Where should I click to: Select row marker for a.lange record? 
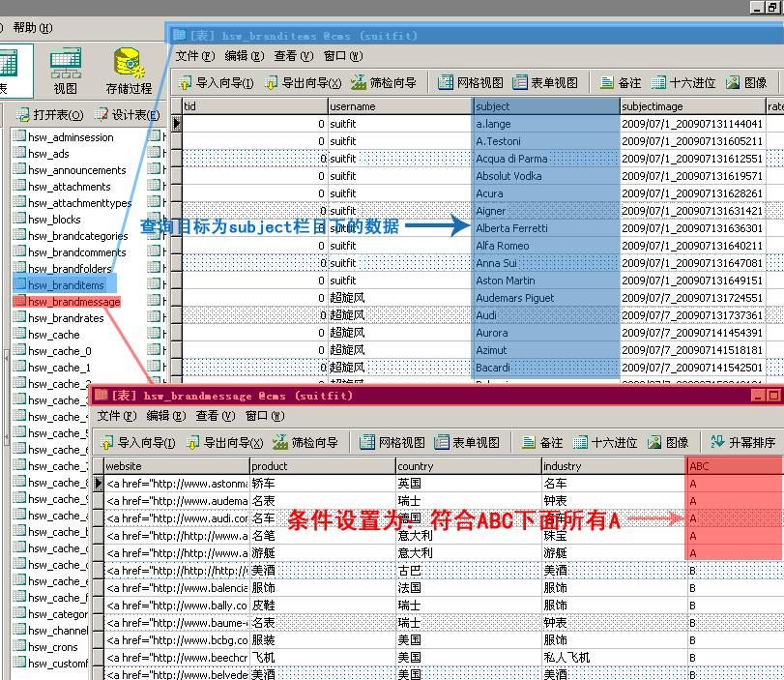(177, 124)
